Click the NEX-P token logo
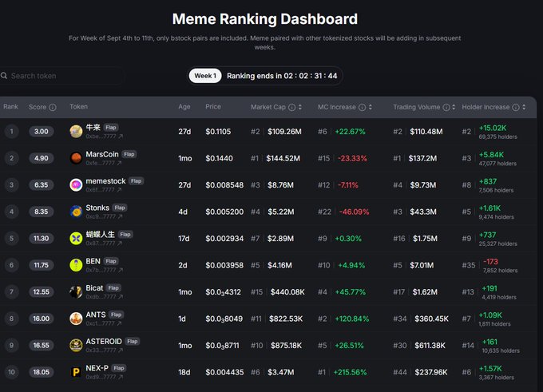543x392 pixels. [76, 372]
